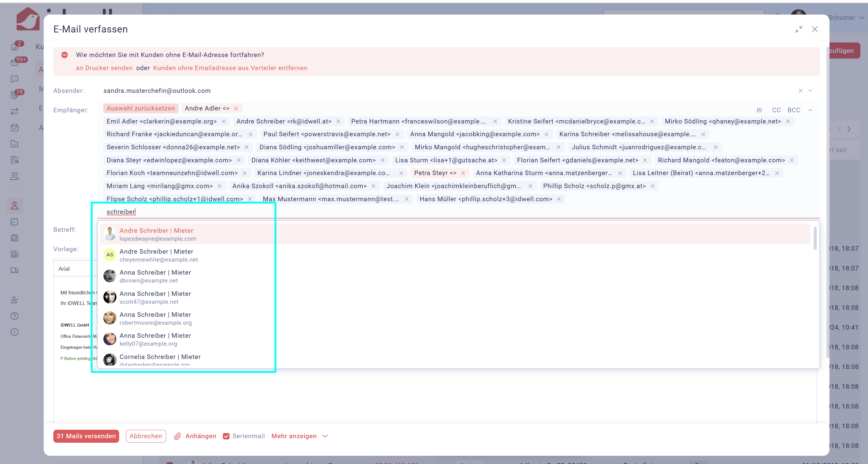Open the transfer arrows sidebar icon
868x464 pixels.
tap(15, 111)
